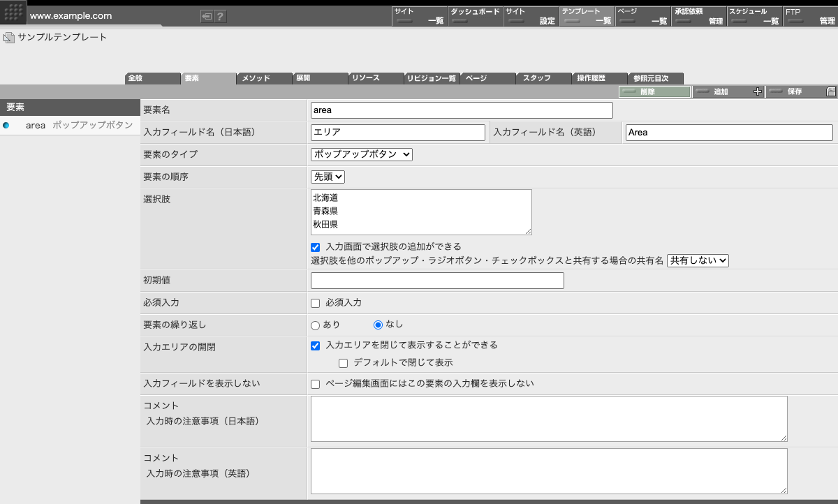
Task: Select the あり radio button
Action: point(316,325)
